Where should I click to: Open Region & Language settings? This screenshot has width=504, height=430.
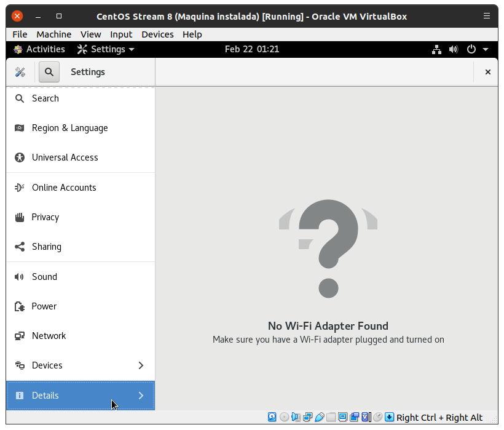[x=69, y=128]
